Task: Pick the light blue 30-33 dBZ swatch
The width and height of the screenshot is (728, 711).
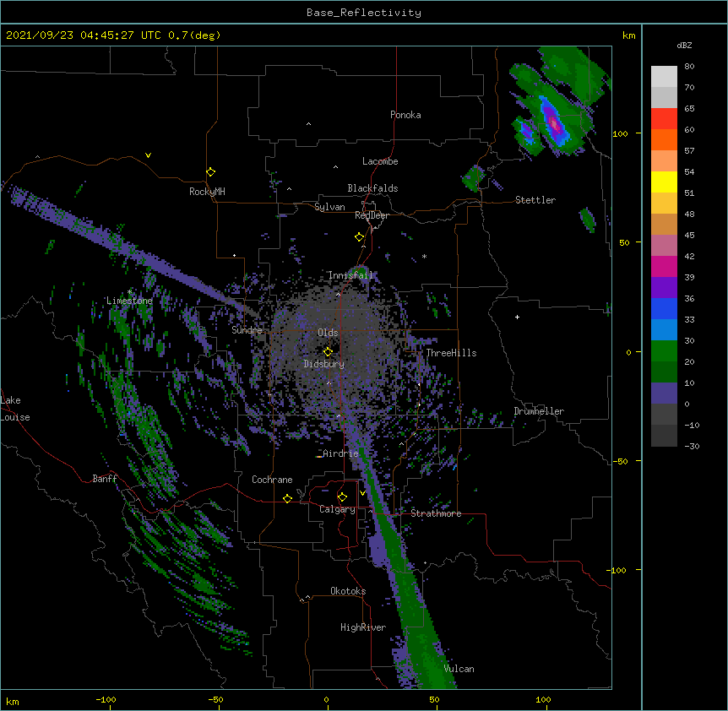Action: [x=664, y=330]
